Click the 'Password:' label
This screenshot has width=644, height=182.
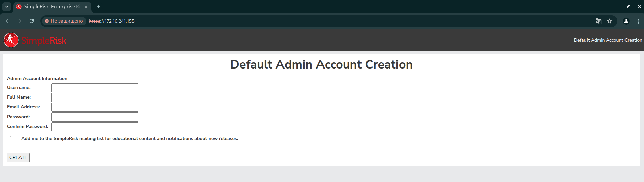point(18,117)
